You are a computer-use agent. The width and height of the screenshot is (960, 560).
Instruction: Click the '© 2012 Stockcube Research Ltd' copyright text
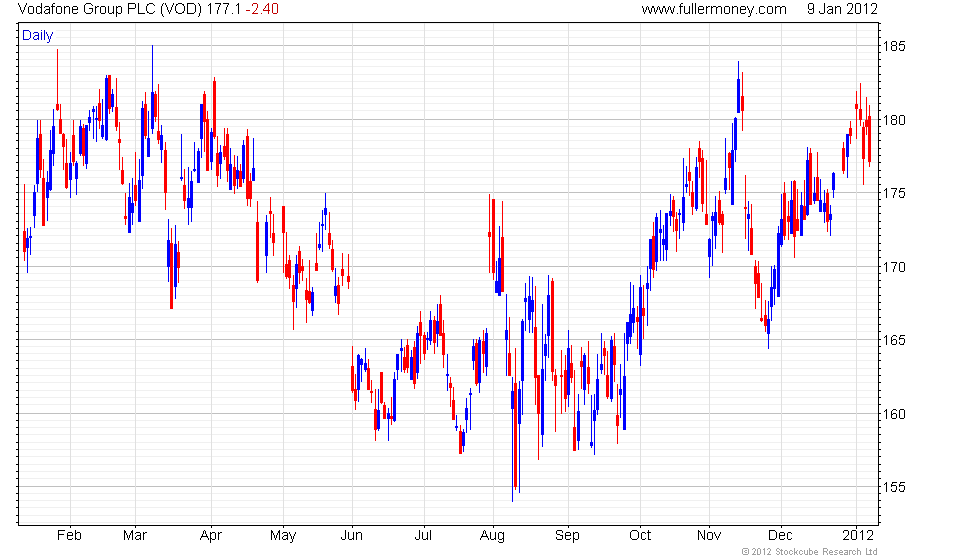click(809, 552)
